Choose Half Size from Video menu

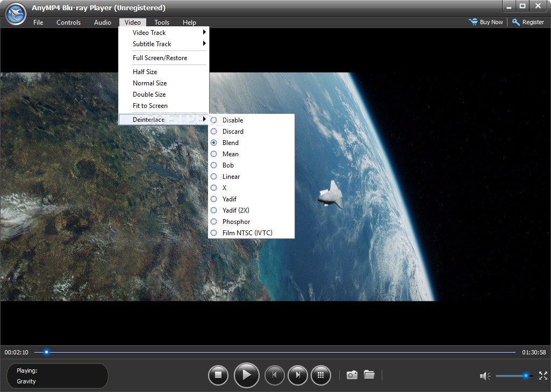pos(164,71)
